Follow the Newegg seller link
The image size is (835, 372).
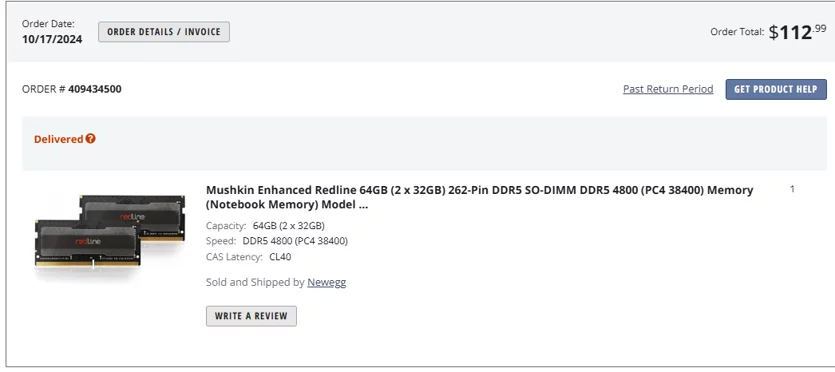[x=326, y=282]
